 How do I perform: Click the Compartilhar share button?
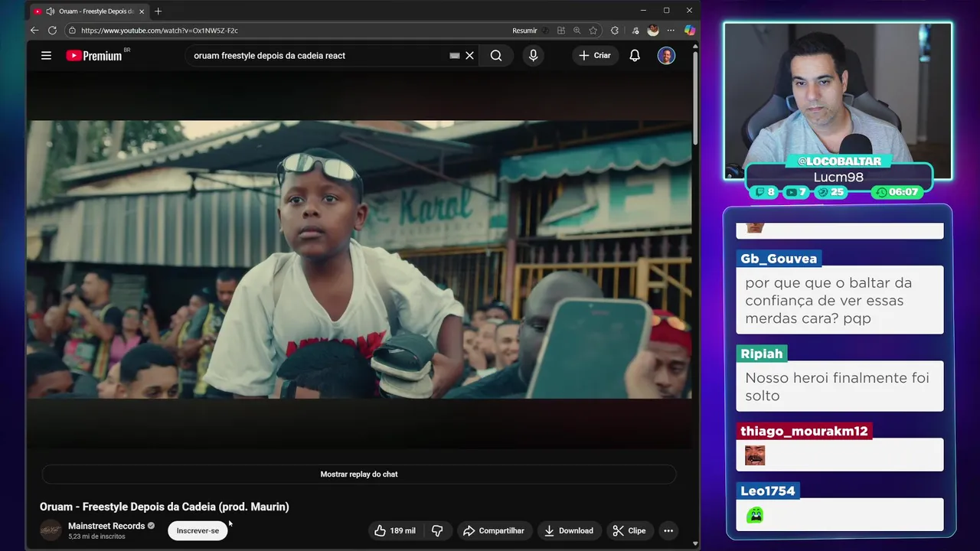(494, 530)
